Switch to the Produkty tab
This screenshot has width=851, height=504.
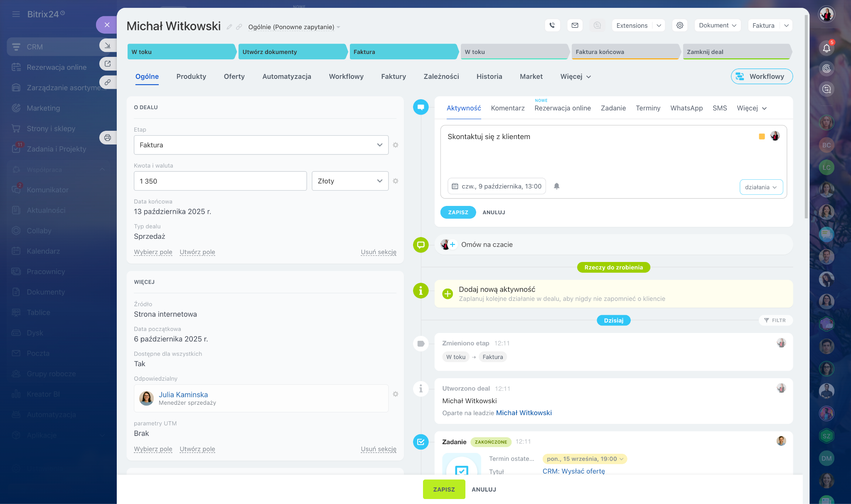(191, 76)
